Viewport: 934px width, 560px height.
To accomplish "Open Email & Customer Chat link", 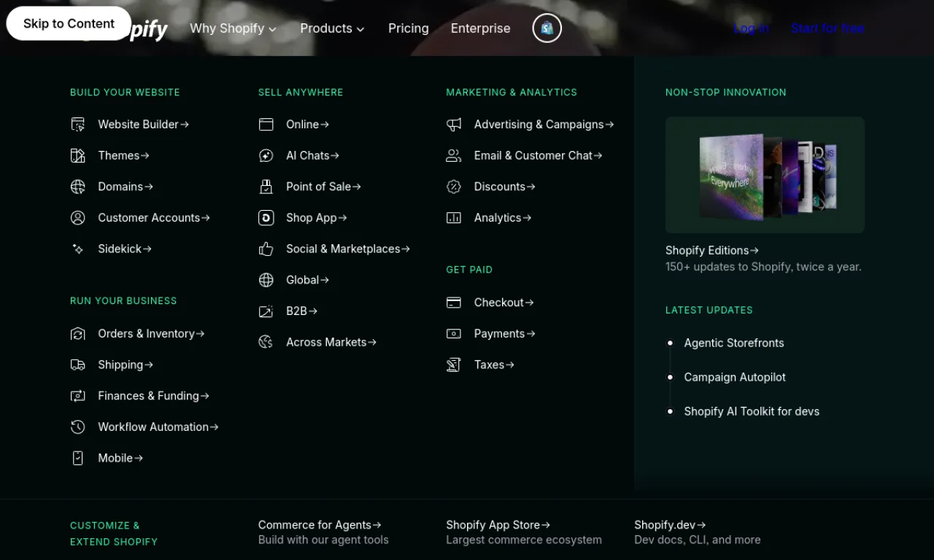I will [x=538, y=155].
